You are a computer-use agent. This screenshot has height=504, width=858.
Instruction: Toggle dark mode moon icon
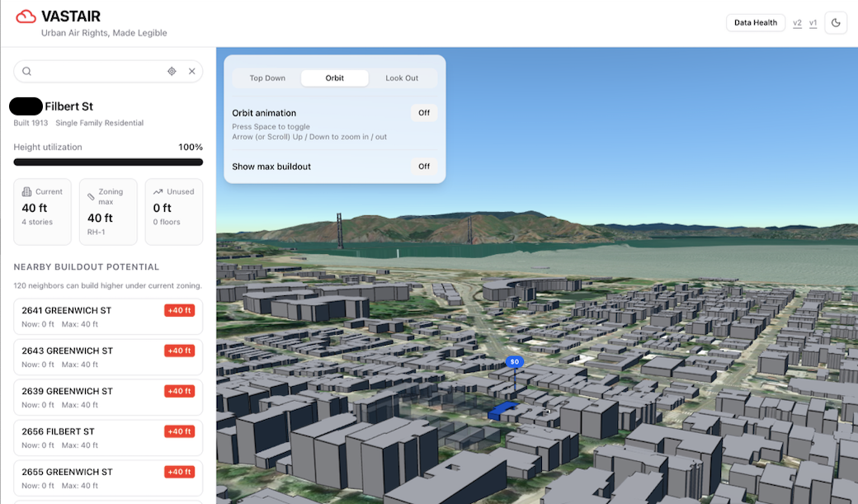pos(836,22)
